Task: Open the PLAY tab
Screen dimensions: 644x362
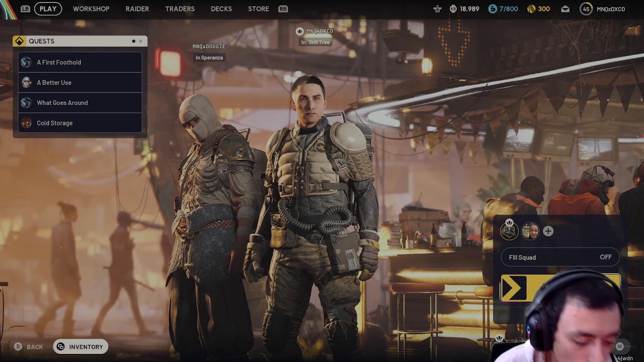Action: click(x=48, y=9)
